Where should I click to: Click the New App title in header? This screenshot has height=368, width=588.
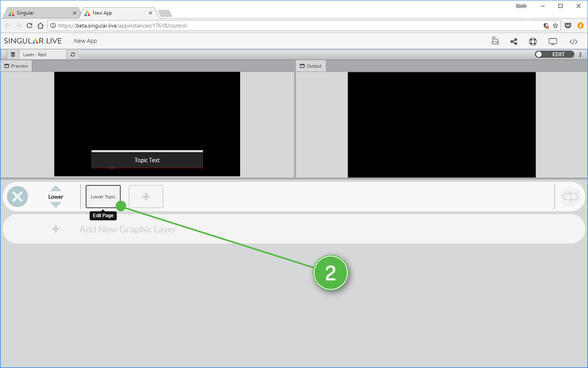click(x=85, y=41)
